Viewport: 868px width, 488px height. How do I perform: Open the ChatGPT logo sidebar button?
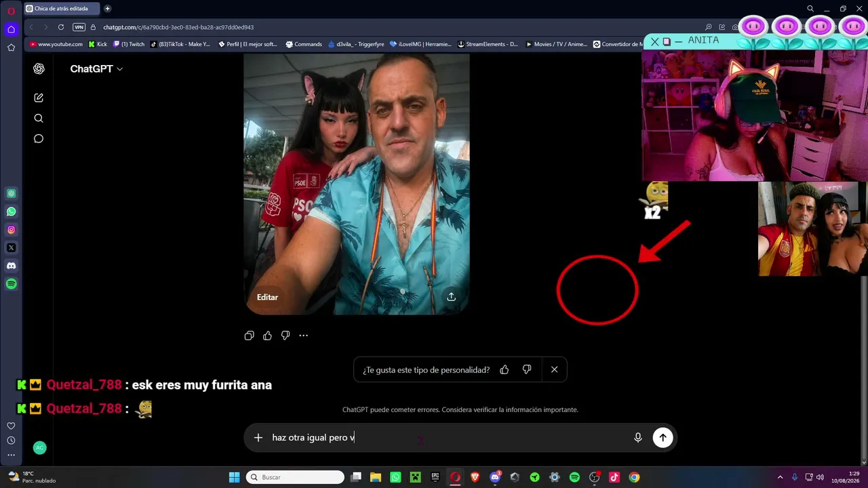click(x=39, y=69)
